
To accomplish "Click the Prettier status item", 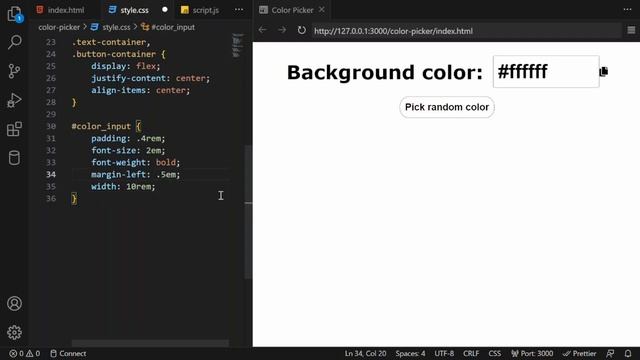I will [x=580, y=353].
